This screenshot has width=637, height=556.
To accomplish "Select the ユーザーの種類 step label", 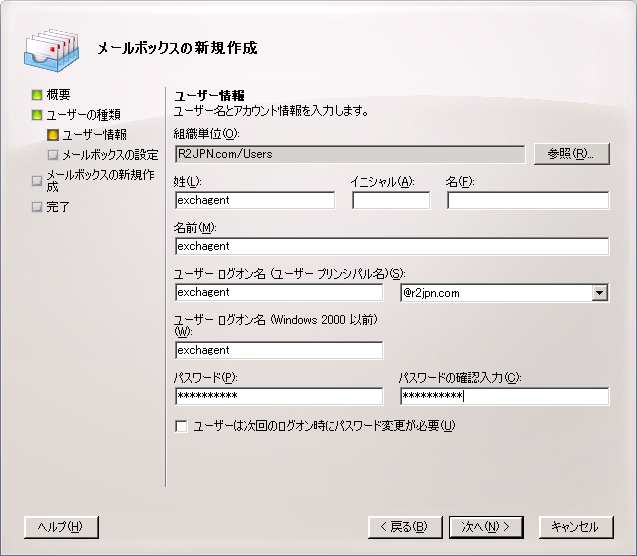I will [x=83, y=115].
